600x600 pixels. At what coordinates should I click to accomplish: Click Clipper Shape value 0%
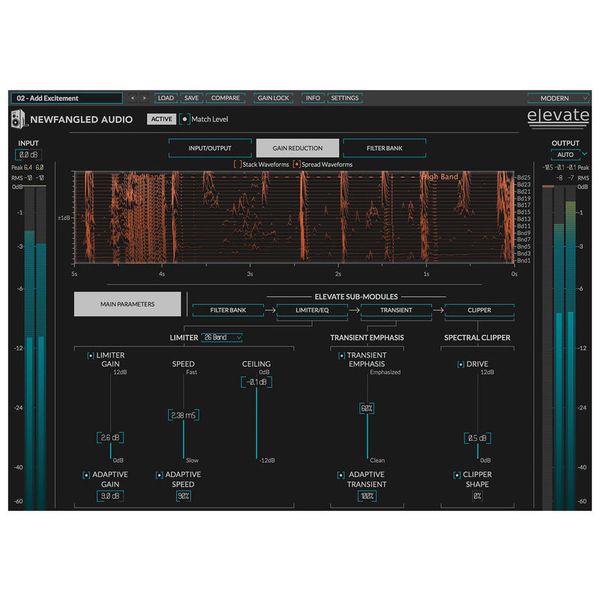(x=477, y=496)
